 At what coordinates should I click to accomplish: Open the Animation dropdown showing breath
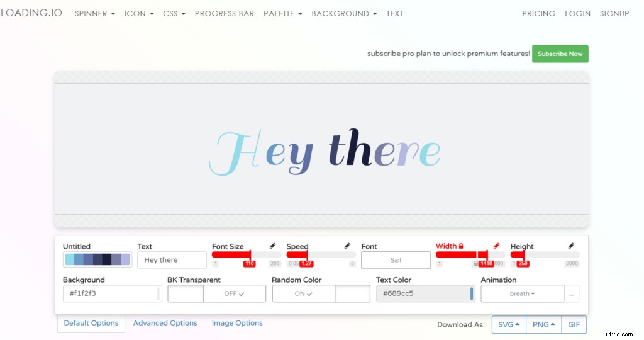(523, 293)
